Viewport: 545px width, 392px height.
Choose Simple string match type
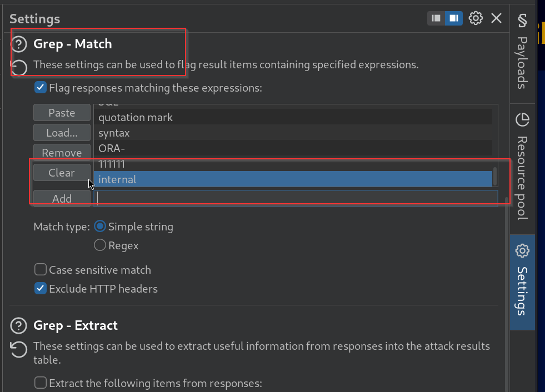click(100, 227)
